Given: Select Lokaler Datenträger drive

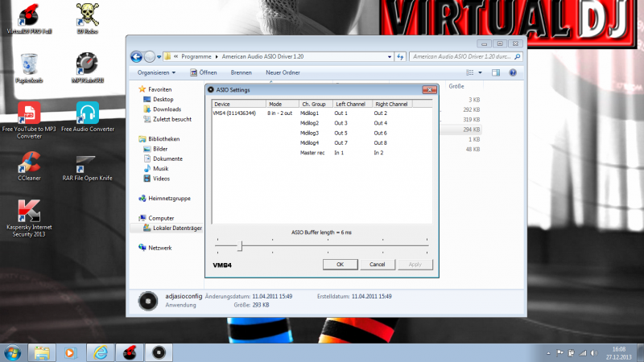Looking at the screenshot, I should pos(177,228).
